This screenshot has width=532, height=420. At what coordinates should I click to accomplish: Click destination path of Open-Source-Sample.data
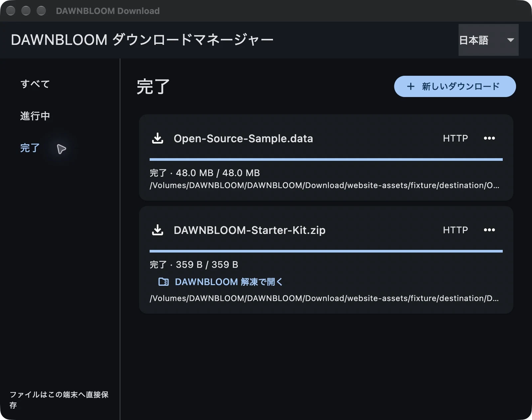(325, 185)
